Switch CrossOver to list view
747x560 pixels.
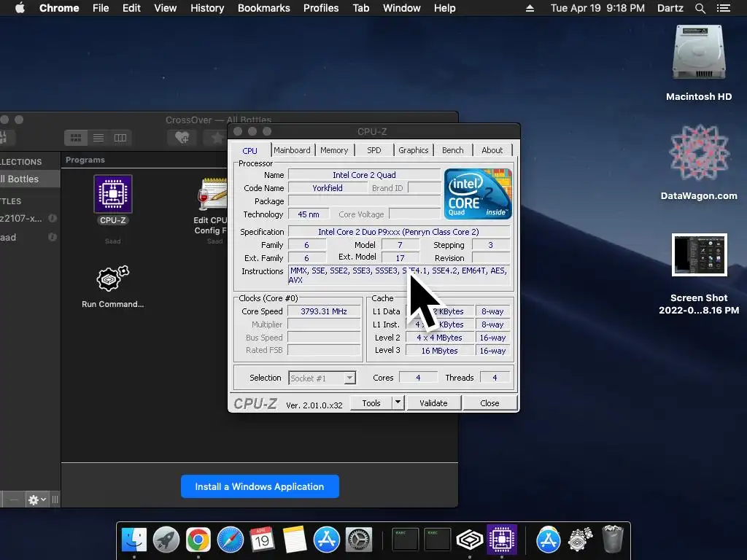pos(98,138)
